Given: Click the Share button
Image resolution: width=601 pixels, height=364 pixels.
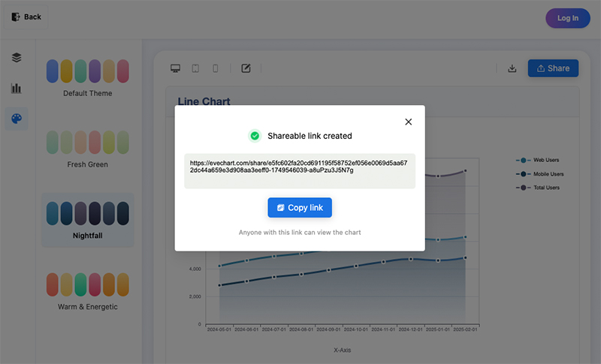Looking at the screenshot, I should click(553, 68).
